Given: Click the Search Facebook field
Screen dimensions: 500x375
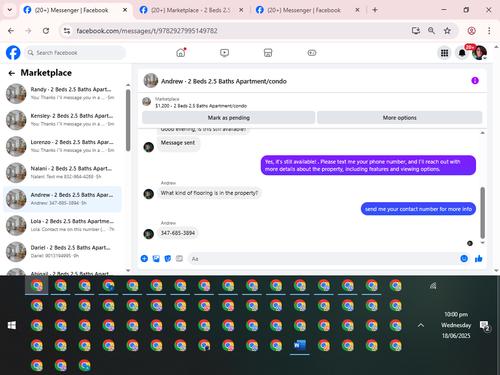Looking at the screenshot, I should 75,53.
